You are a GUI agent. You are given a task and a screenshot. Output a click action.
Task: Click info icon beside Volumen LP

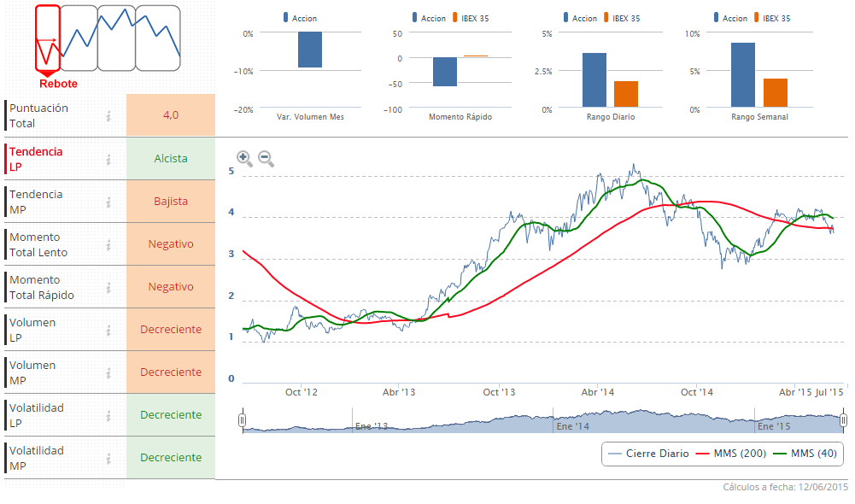click(108, 330)
